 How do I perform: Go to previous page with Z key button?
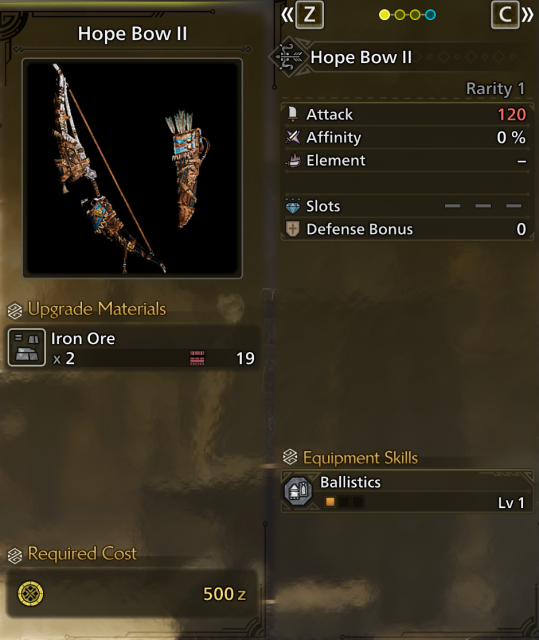309,15
